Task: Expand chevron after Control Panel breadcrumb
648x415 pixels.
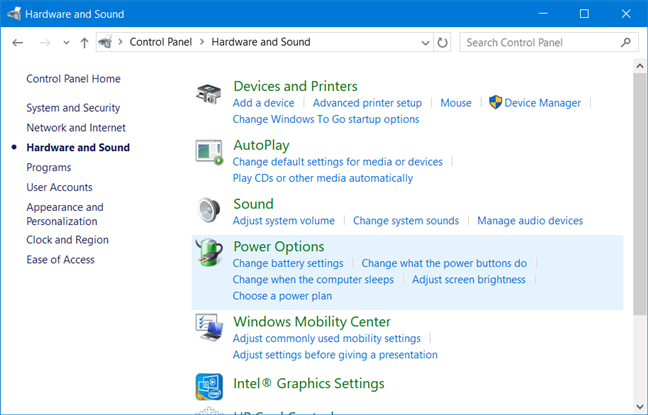Action: (202, 42)
